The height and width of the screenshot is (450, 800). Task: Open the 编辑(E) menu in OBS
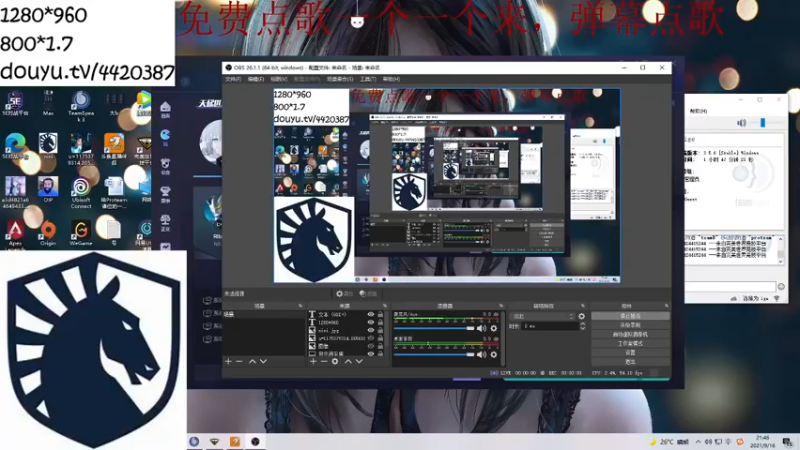click(x=256, y=79)
